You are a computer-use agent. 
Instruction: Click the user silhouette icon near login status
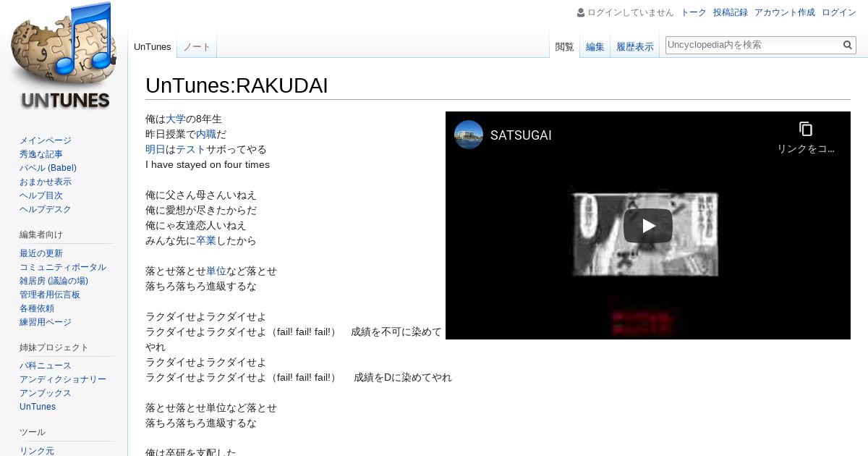(581, 12)
